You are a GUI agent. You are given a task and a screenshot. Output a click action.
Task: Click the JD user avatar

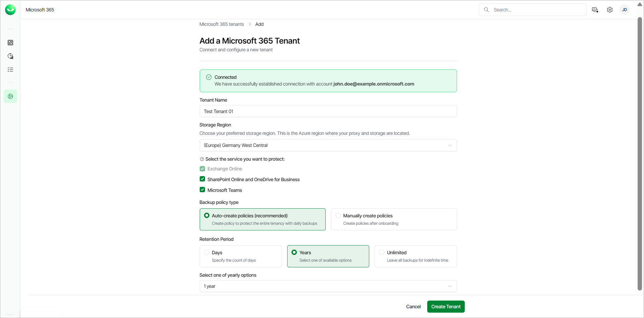point(624,10)
